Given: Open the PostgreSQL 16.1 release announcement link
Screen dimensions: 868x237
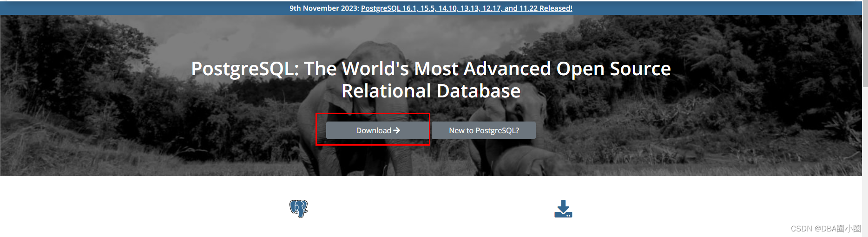Looking at the screenshot, I should click(467, 8).
